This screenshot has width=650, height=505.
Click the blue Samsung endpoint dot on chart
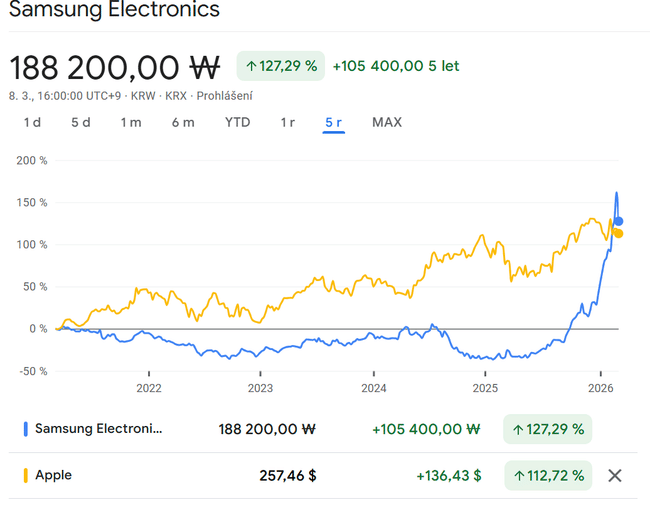pyautogui.click(x=618, y=221)
